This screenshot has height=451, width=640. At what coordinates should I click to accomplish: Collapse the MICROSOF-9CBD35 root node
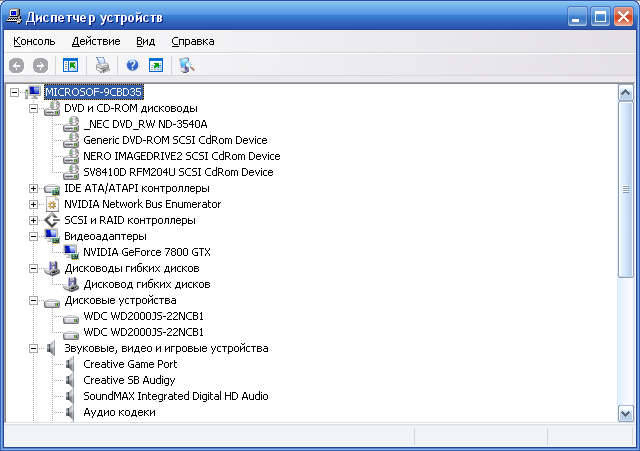click(14, 92)
